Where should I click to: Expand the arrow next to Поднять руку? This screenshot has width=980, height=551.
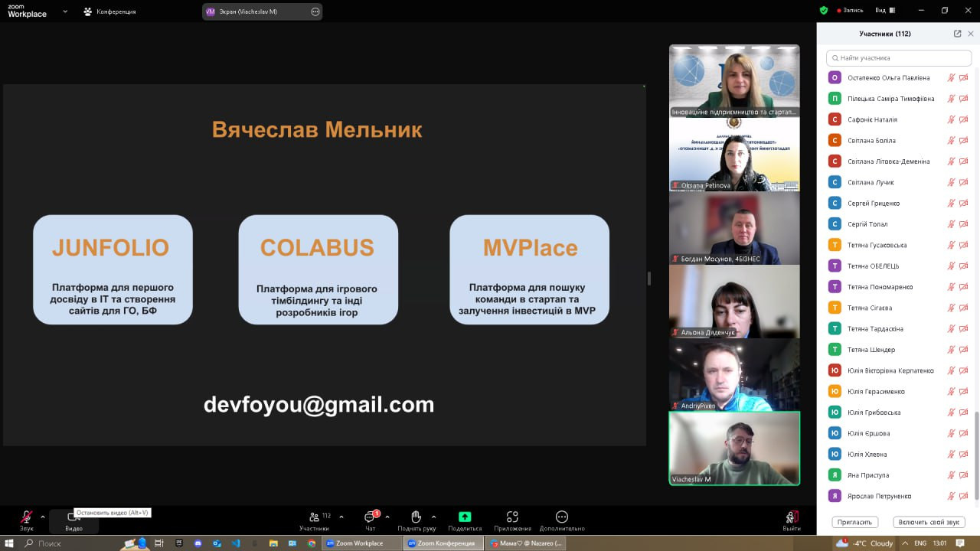click(433, 517)
